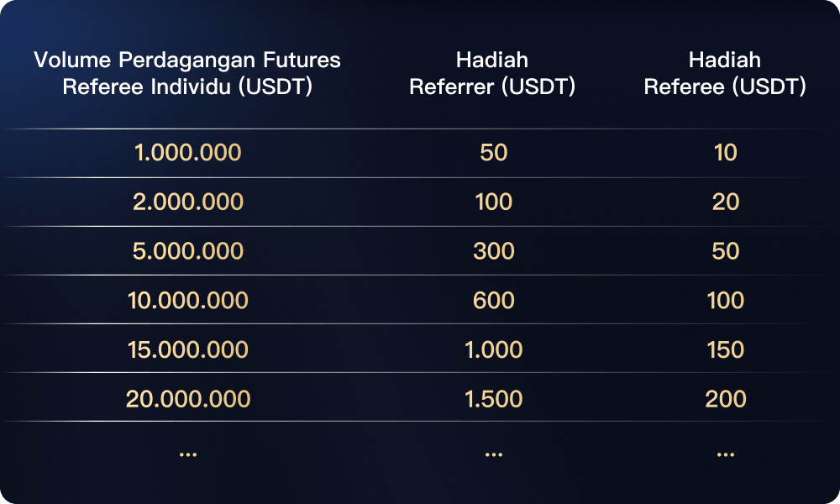Click the referrer reward value 300

(493, 251)
